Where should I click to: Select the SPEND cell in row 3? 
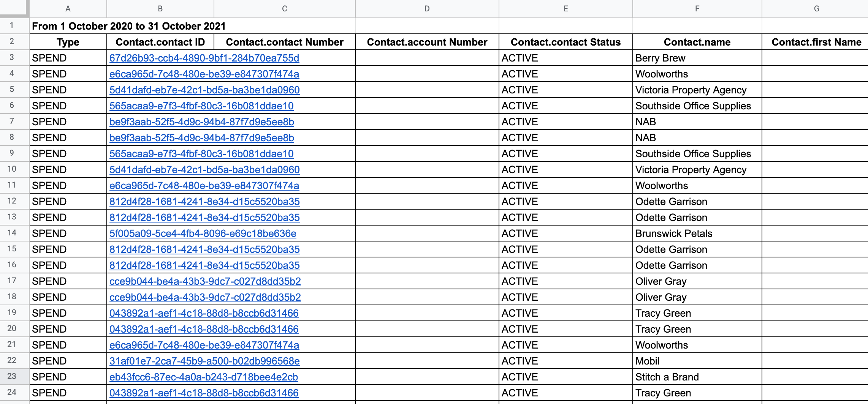tap(68, 58)
